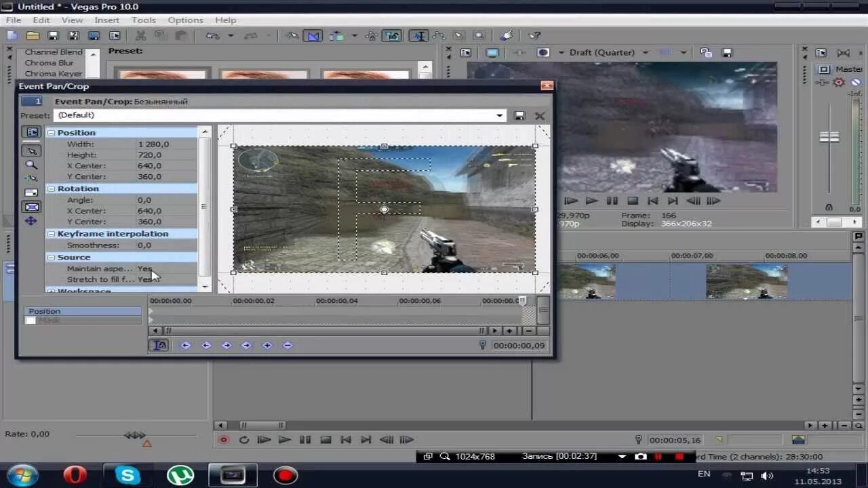Open the File menu
Image resolution: width=868 pixels, height=488 pixels.
coord(14,20)
